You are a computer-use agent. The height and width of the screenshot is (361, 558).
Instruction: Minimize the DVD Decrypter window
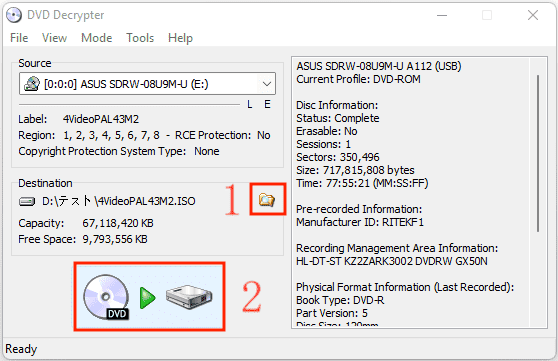point(442,15)
